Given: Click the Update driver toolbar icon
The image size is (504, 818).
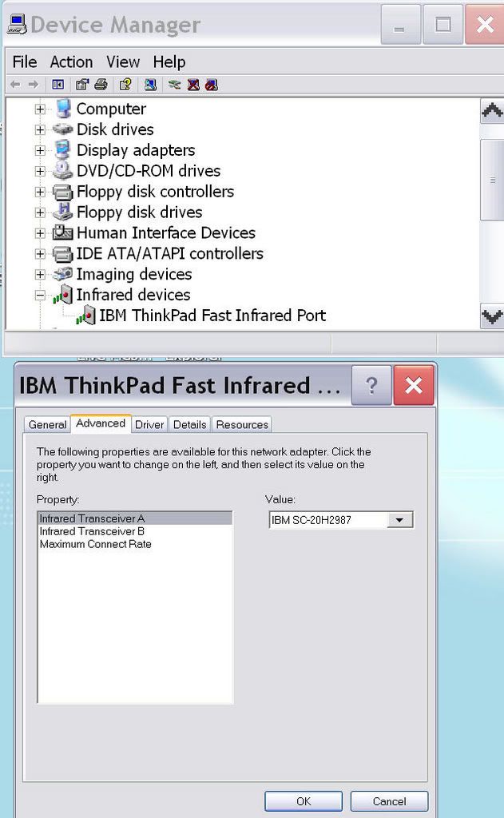Looking at the screenshot, I should coord(174,85).
